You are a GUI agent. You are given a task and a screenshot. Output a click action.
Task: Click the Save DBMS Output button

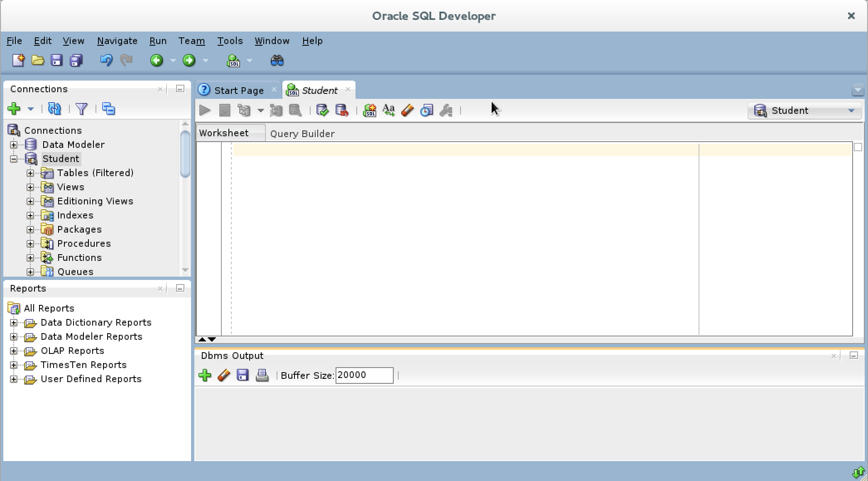point(242,374)
